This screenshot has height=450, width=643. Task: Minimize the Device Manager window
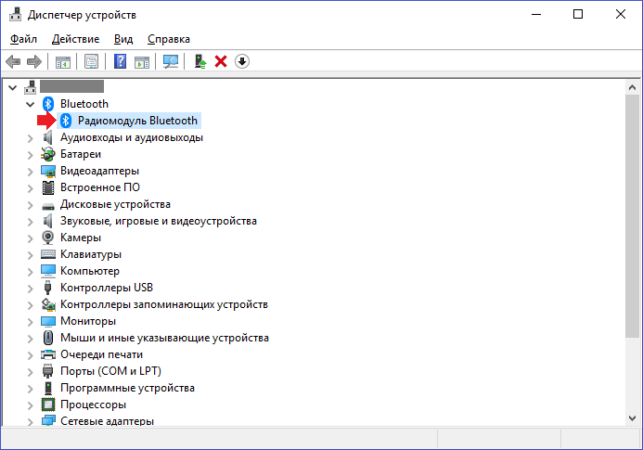(536, 14)
